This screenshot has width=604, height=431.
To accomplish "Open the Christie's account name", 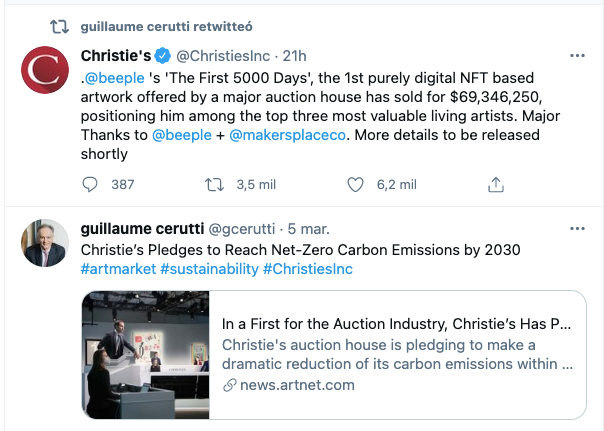I will 112,55.
